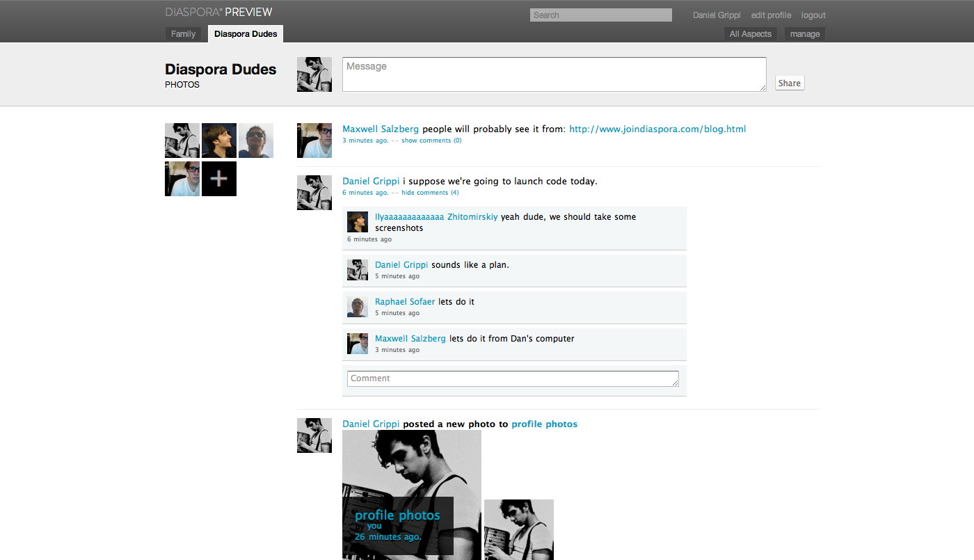
Task: Click the Diaspora Preview logo
Action: pos(218,12)
